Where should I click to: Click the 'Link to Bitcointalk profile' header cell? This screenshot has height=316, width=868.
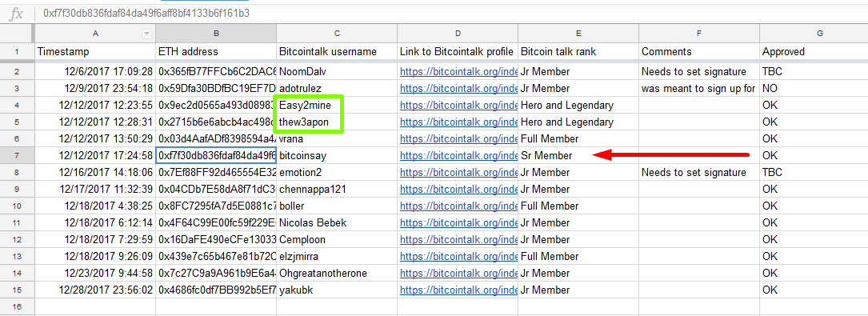458,51
